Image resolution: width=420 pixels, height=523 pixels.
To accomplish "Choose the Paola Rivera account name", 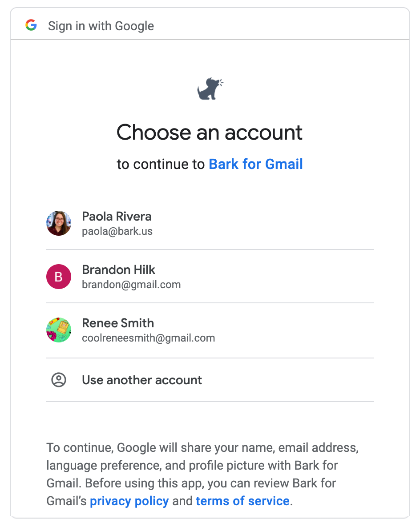I will click(117, 217).
